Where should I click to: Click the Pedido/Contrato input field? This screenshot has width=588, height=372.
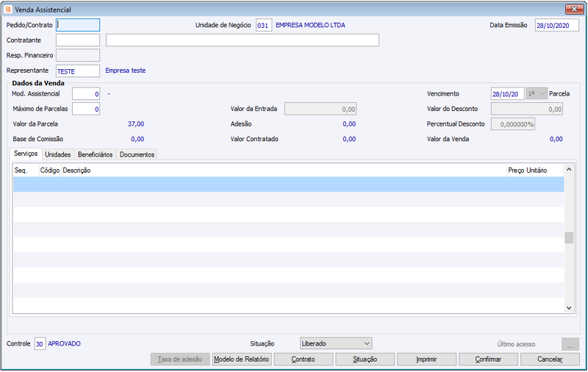[x=78, y=25]
